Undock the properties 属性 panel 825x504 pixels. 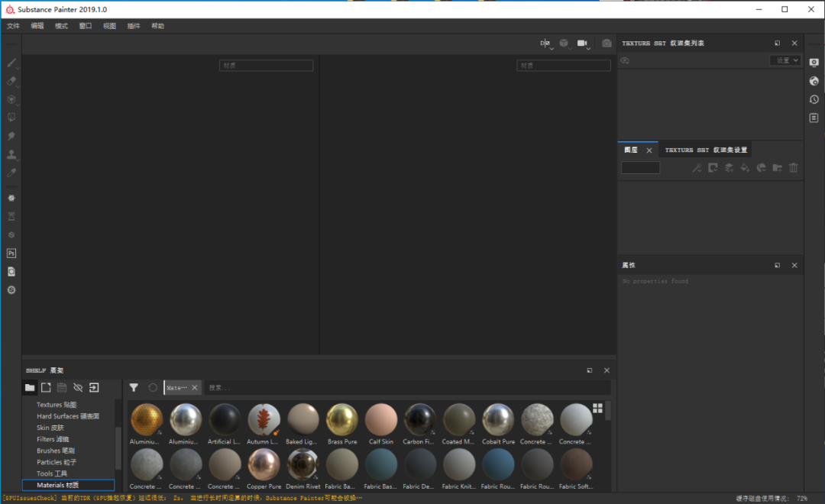point(777,265)
